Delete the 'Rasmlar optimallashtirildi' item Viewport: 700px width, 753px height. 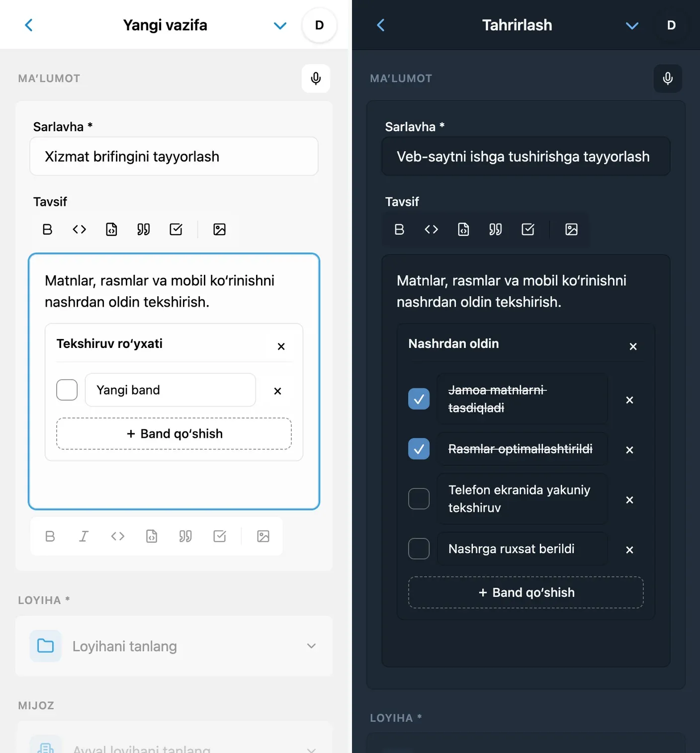tap(629, 450)
